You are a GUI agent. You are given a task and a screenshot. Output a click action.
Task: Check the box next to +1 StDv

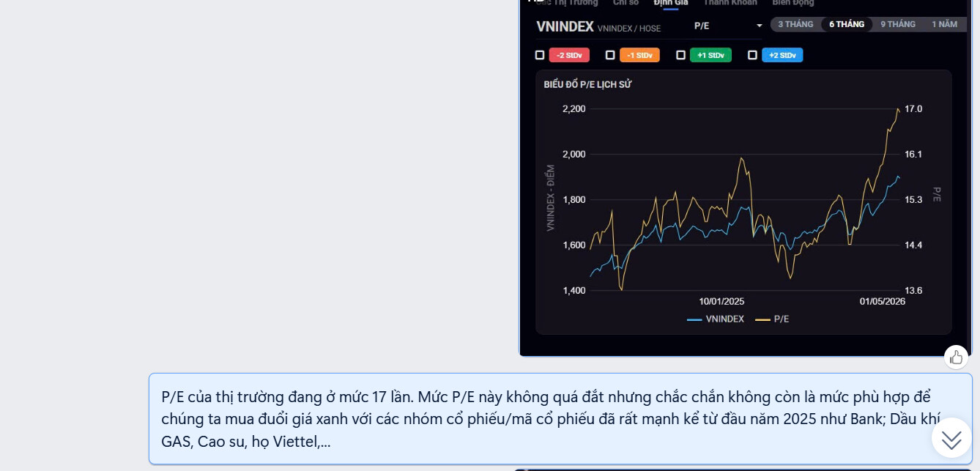click(x=680, y=55)
